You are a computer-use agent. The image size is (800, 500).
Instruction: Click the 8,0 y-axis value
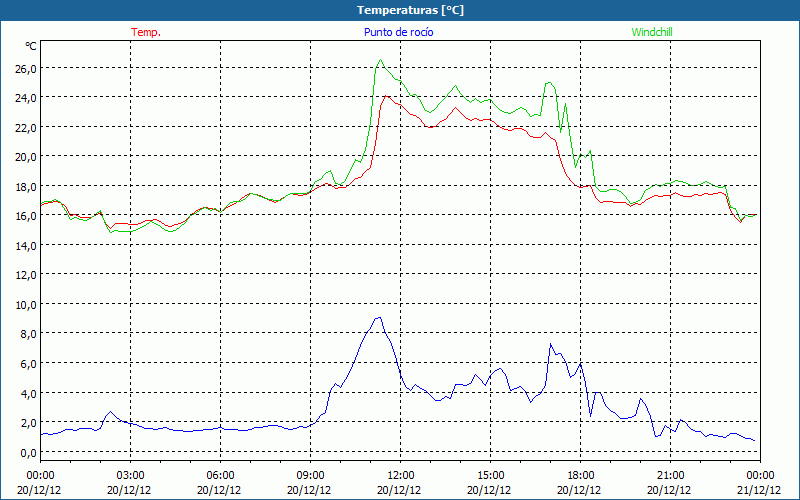click(x=28, y=334)
